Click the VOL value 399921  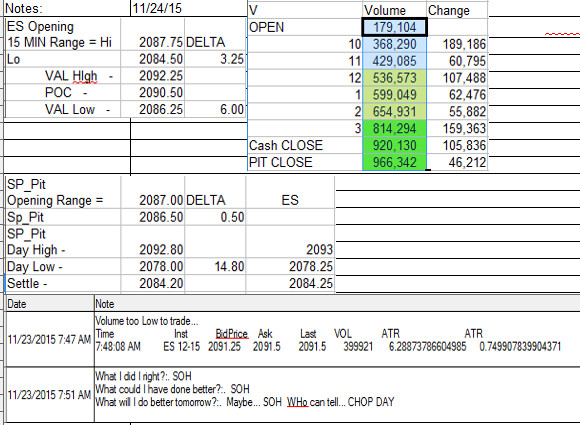pos(358,347)
